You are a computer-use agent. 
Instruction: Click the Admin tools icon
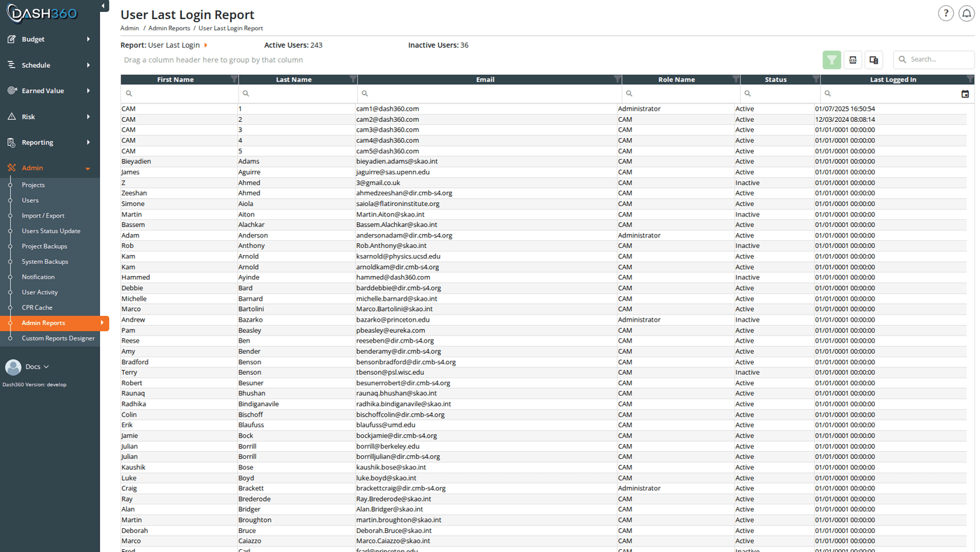tap(11, 168)
